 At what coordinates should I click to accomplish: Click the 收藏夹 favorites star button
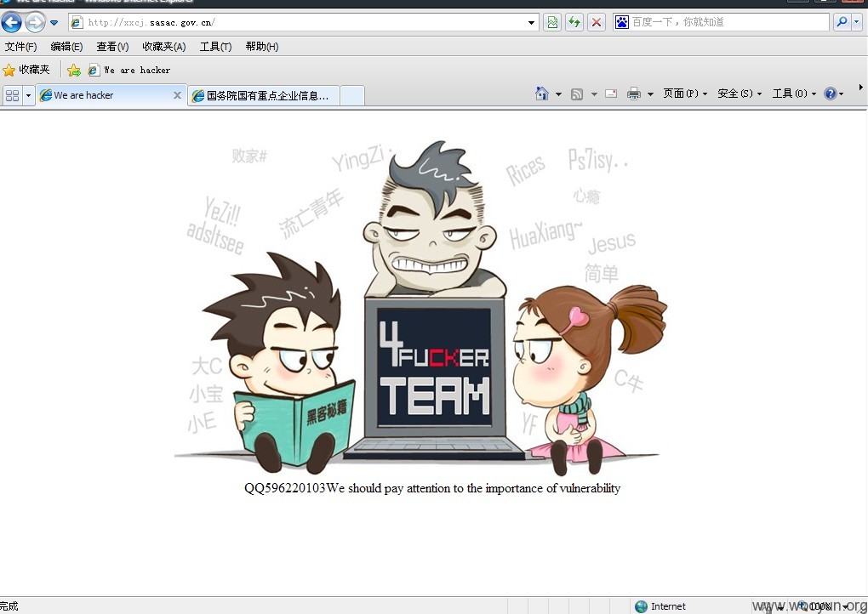tap(26, 70)
